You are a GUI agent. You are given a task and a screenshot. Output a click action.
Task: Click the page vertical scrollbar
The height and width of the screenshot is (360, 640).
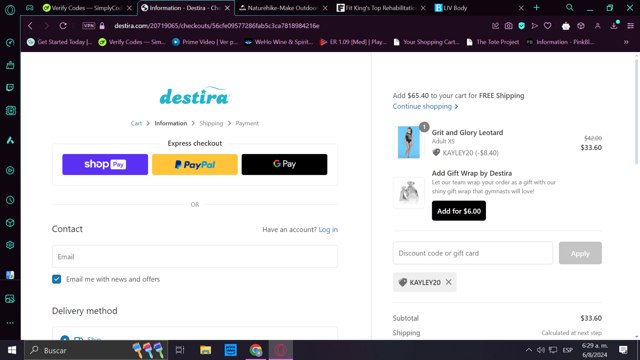pyautogui.click(x=636, y=112)
